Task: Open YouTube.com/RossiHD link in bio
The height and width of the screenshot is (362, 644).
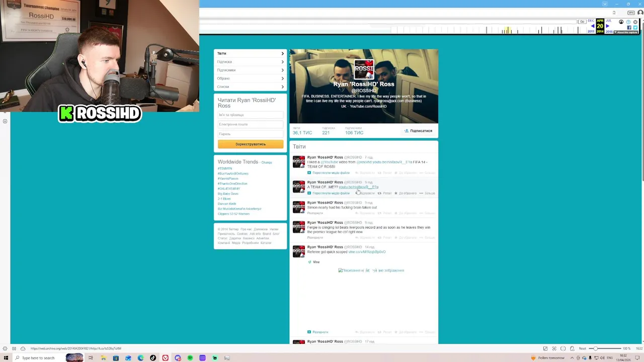Action: (368, 107)
